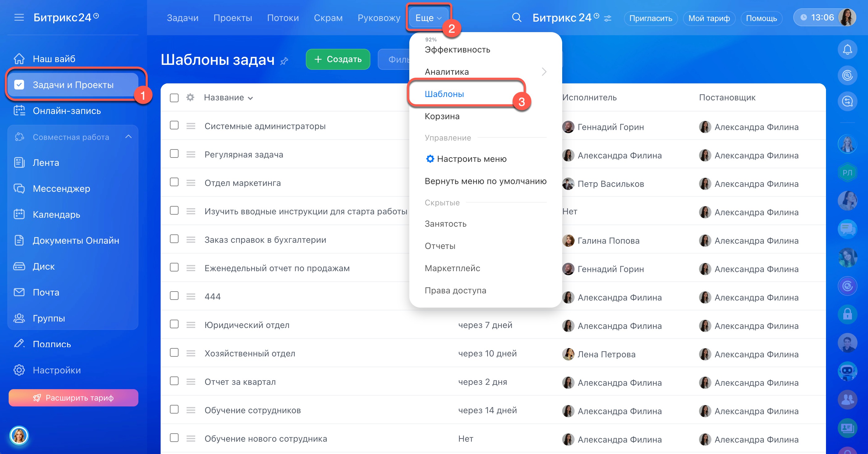Select all templates header checkbox
The height and width of the screenshot is (454, 868).
point(174,98)
